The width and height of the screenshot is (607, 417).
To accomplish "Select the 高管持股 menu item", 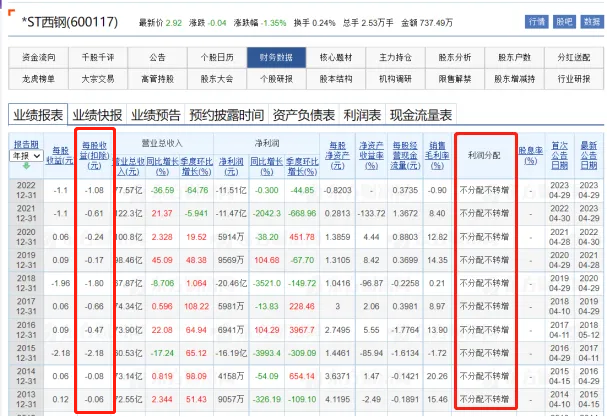I will (x=158, y=79).
